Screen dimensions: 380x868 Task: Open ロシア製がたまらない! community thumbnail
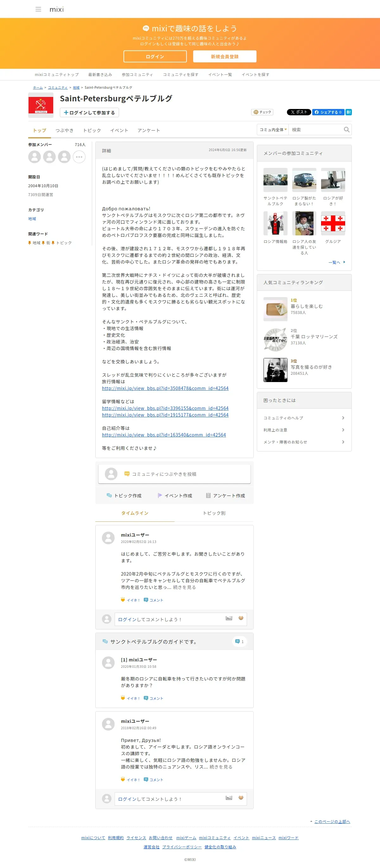[x=304, y=180]
